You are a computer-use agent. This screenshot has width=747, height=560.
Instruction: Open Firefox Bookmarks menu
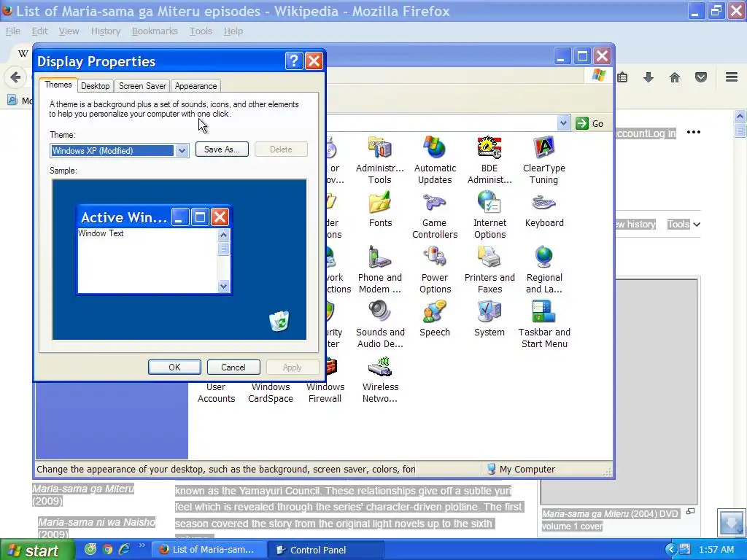pos(155,31)
